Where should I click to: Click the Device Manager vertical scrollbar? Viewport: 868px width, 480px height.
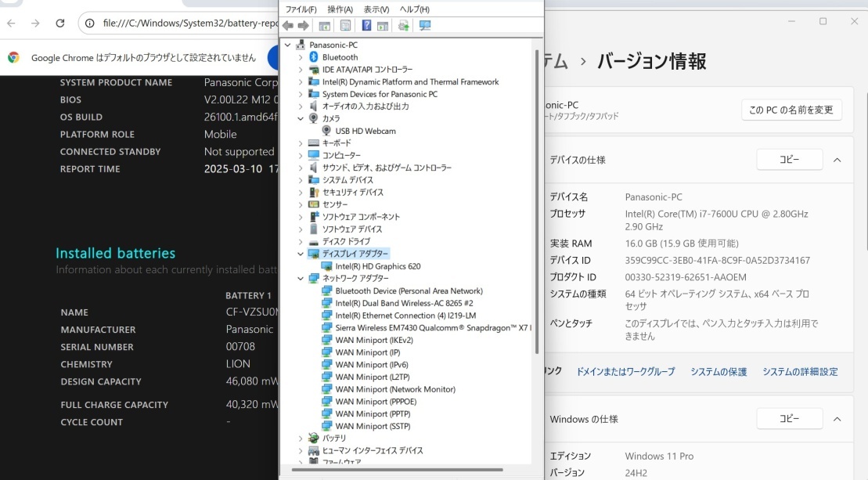tap(537, 202)
